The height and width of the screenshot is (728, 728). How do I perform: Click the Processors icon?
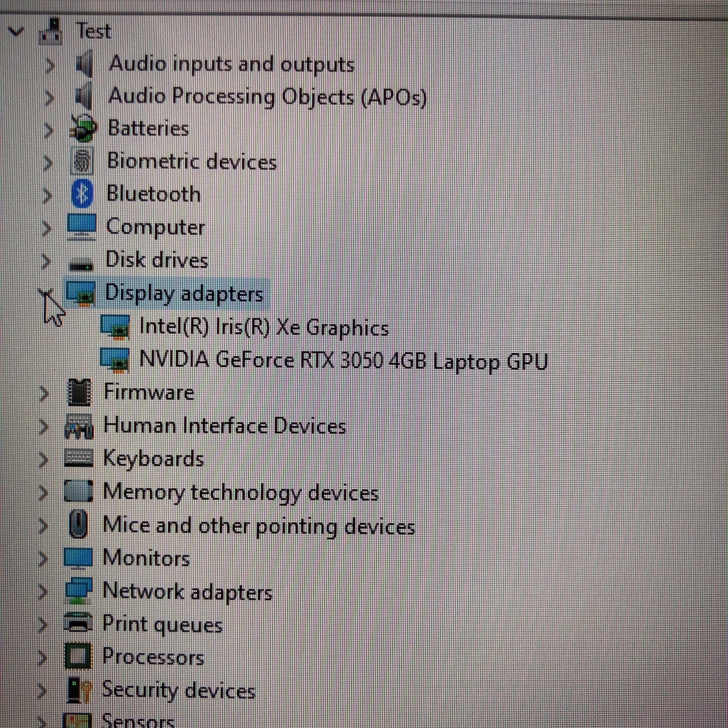pyautogui.click(x=78, y=656)
